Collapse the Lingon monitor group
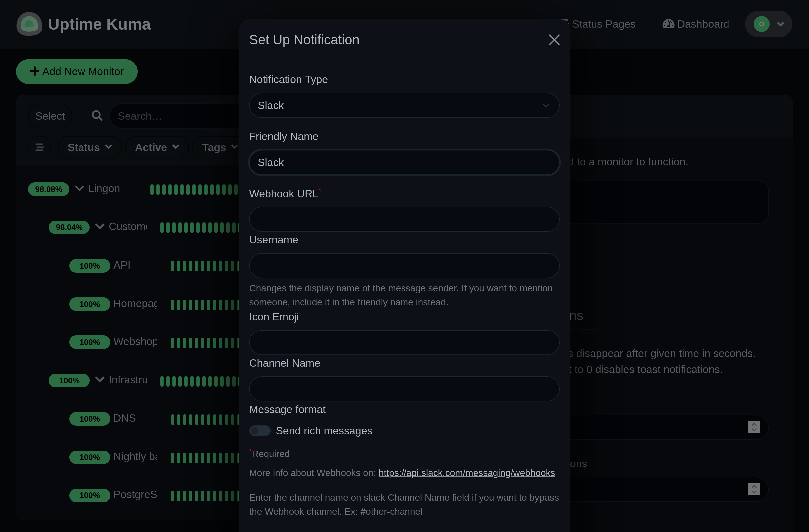Image resolution: width=809 pixels, height=532 pixels. [x=79, y=188]
